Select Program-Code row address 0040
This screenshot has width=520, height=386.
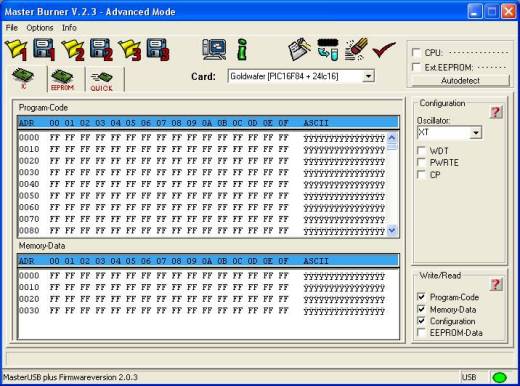(x=29, y=184)
